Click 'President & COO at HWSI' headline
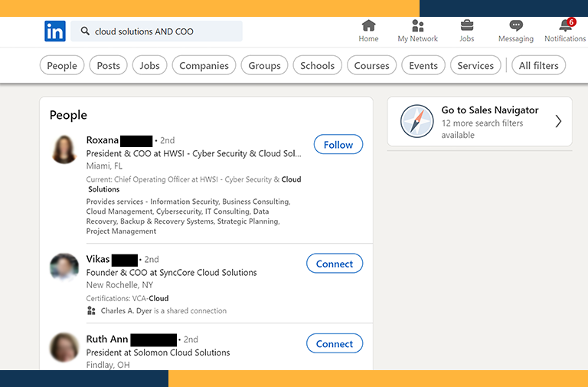Image resolution: width=588 pixels, height=387 pixels. tap(194, 153)
